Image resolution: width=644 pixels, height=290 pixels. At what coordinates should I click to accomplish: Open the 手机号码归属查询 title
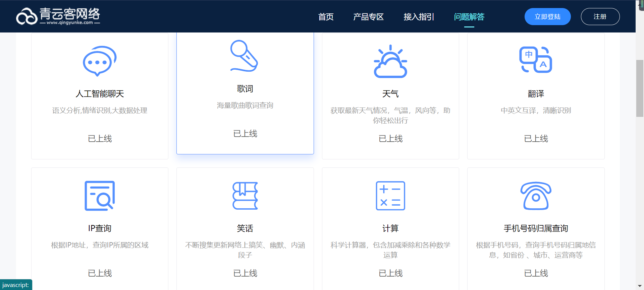click(536, 228)
